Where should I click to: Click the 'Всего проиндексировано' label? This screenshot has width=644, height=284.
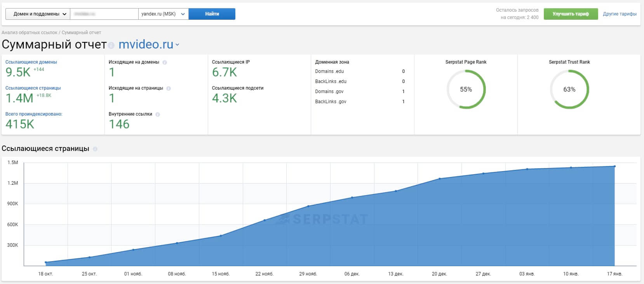pos(34,114)
